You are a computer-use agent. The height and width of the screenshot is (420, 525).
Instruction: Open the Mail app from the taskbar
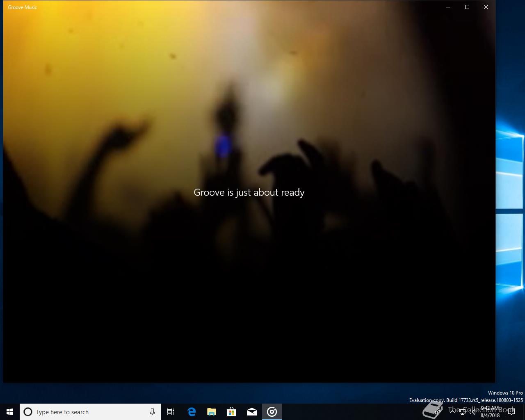252,412
